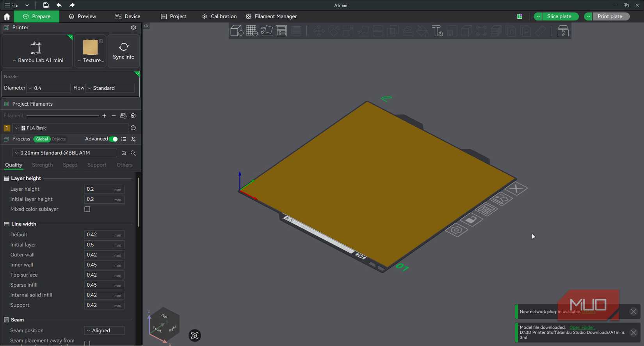Open printer settings gear icon
644x346 pixels.
tap(133, 28)
